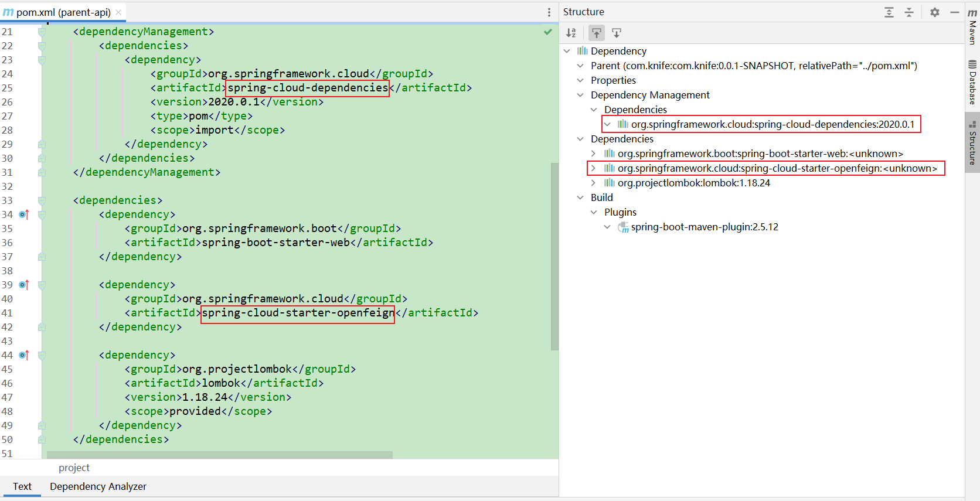Toggle Autoscroll from Source button
980x501 pixels.
pos(617,33)
